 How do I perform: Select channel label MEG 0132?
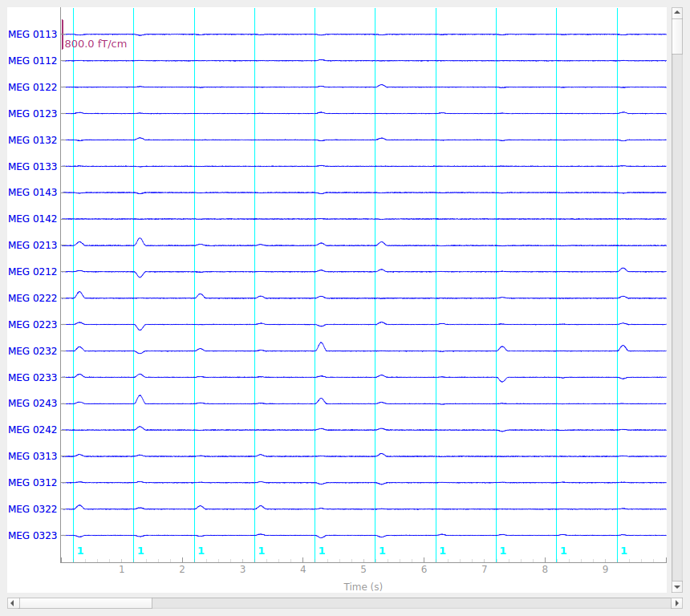click(x=33, y=140)
